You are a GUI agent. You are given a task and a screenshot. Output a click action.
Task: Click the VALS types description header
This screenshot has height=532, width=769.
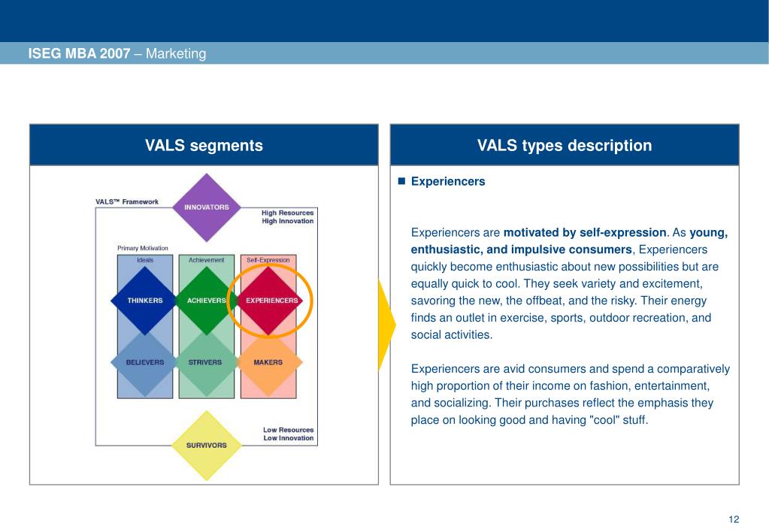pos(565,145)
